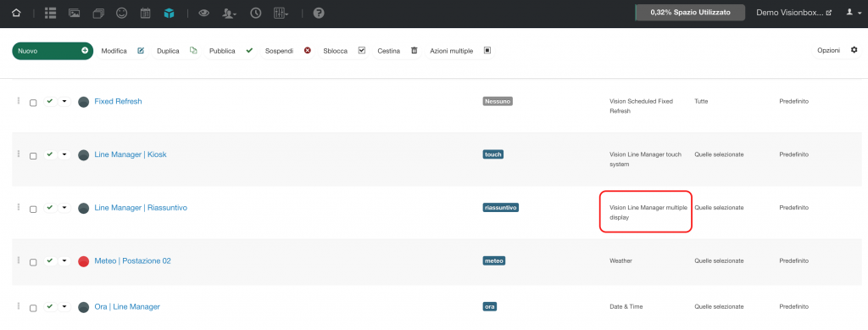
Task: Open the help question mark icon
Action: (319, 14)
